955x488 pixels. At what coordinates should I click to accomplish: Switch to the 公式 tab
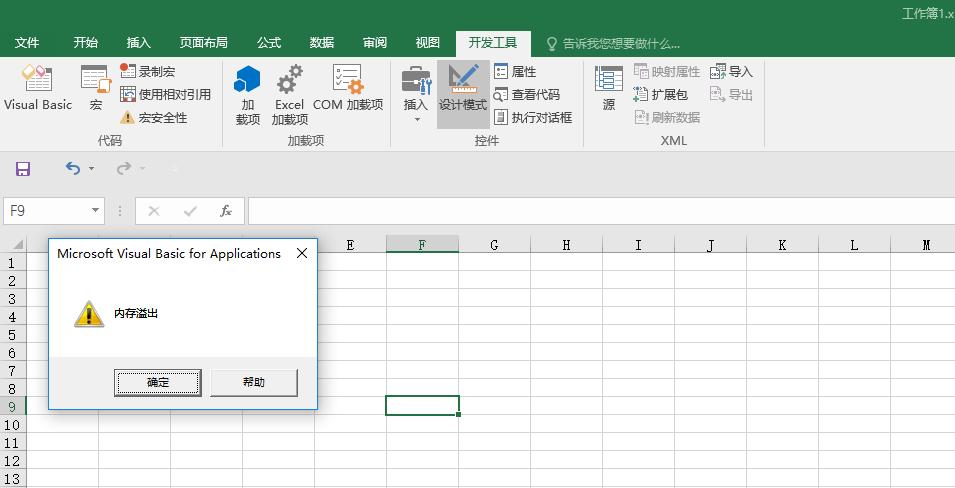269,43
